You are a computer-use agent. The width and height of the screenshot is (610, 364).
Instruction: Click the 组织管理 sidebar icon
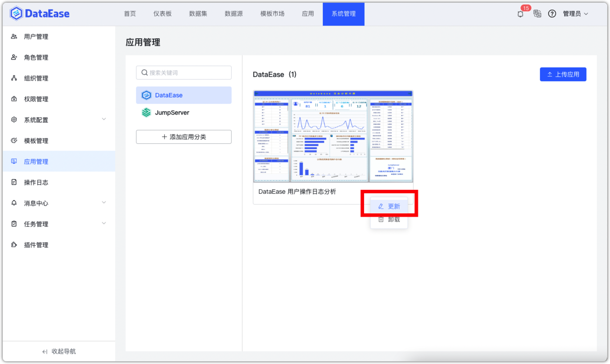point(14,78)
